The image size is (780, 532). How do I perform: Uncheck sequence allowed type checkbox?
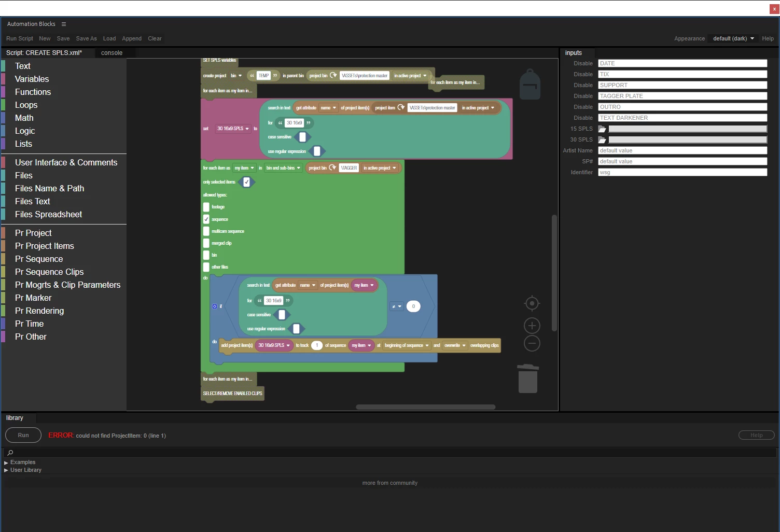pyautogui.click(x=206, y=219)
